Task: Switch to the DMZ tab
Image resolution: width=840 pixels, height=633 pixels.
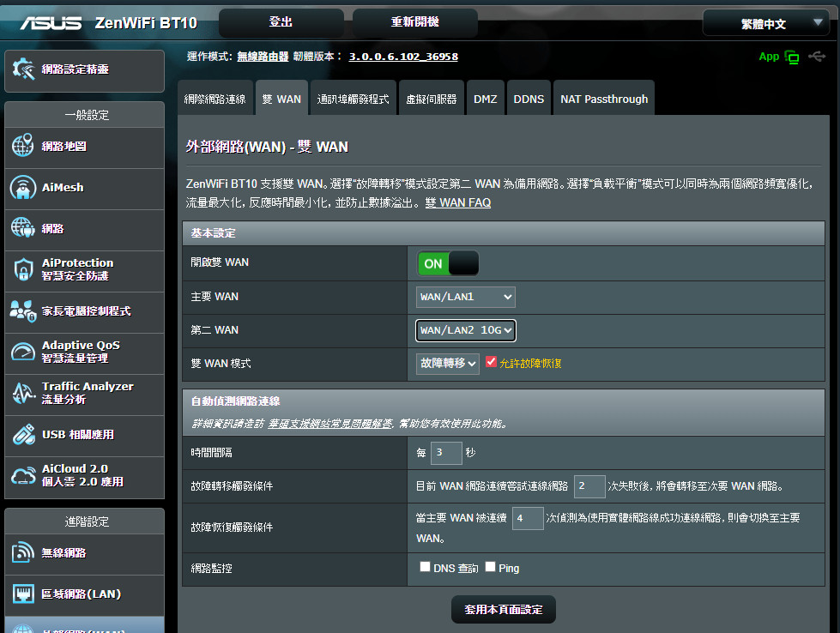Action: point(486,99)
